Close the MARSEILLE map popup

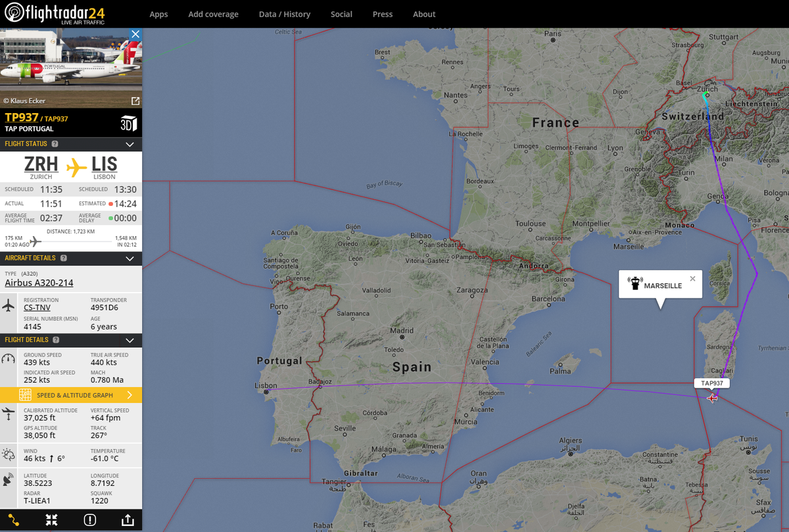click(x=692, y=279)
